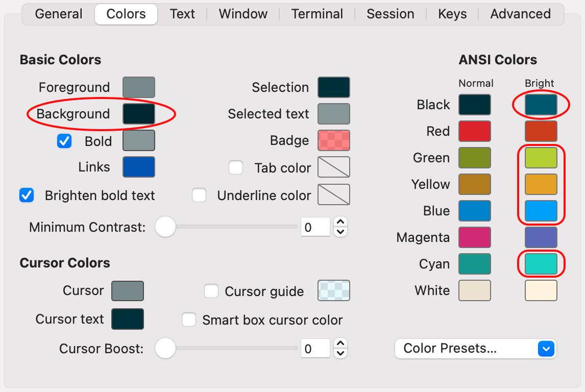Decrease Cursor Boost with stepper arrow

(x=340, y=353)
